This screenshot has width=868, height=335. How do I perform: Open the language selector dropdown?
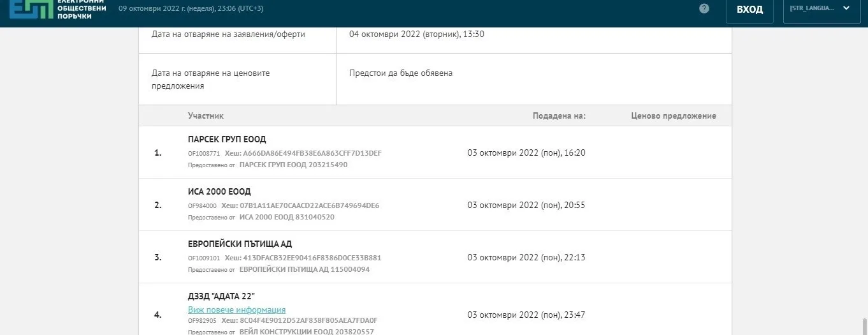click(821, 10)
